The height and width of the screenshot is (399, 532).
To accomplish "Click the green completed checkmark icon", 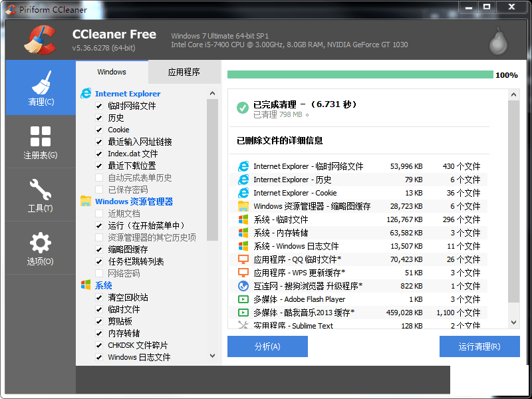I will coord(243,108).
